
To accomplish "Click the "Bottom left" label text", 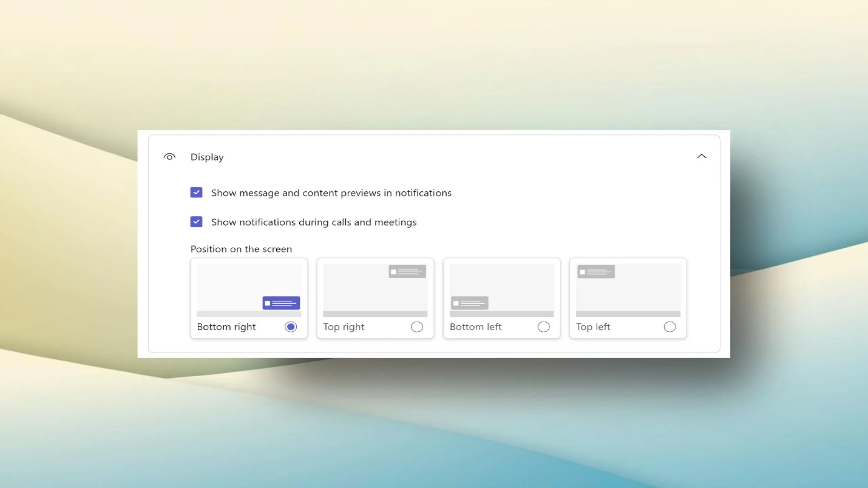I will (x=475, y=327).
